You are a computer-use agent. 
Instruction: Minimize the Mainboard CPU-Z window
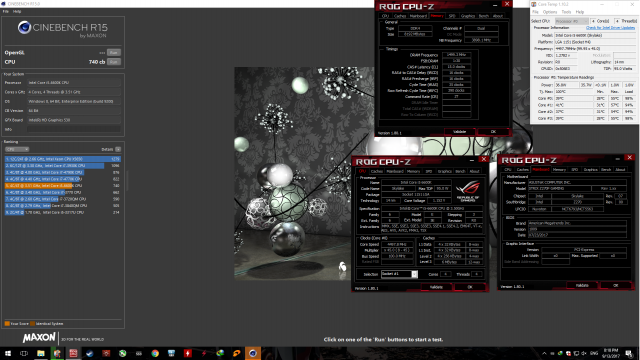click(618, 158)
